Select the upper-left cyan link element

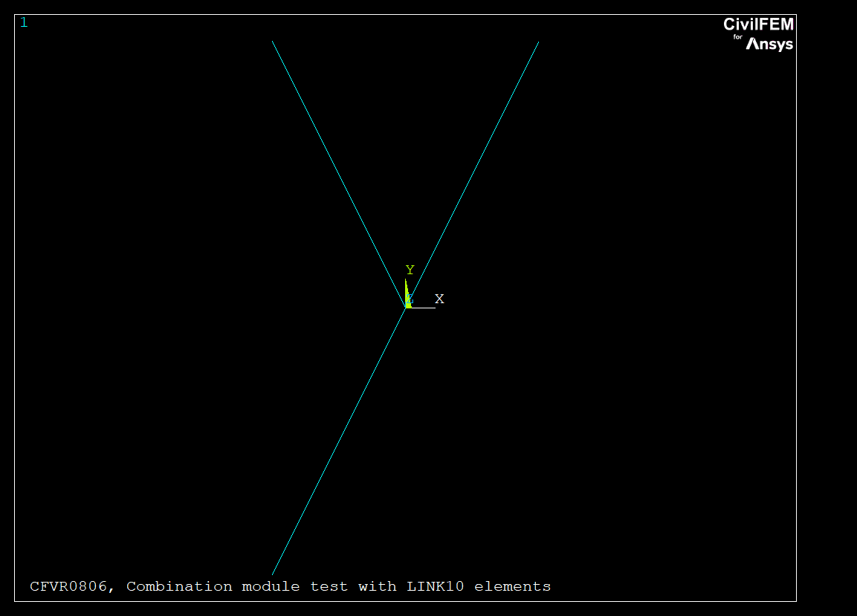click(339, 175)
